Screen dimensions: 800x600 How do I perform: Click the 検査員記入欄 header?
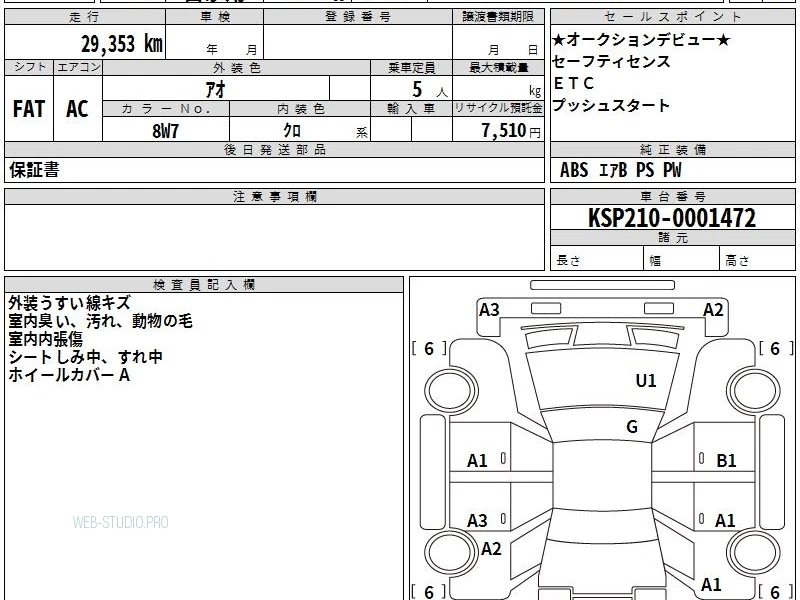click(x=204, y=285)
